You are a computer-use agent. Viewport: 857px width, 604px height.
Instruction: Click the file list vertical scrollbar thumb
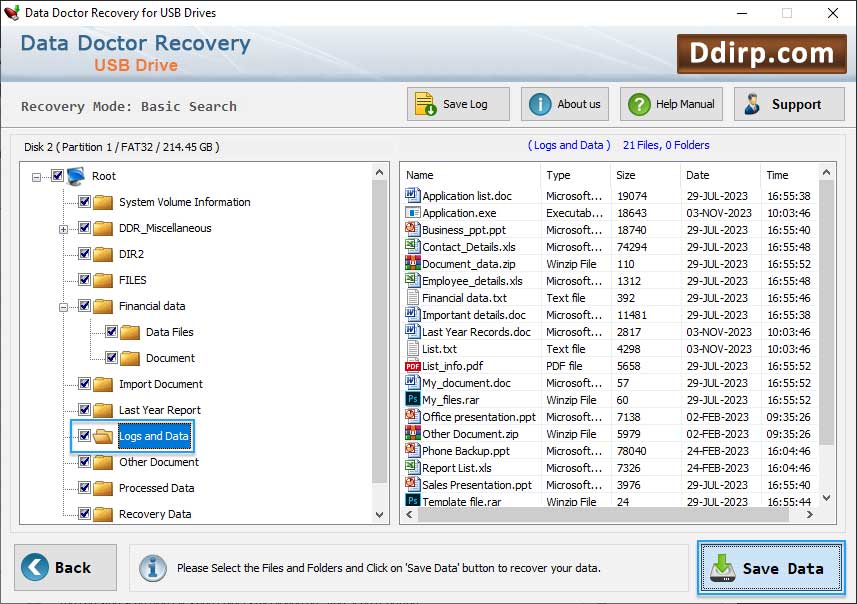[826, 312]
